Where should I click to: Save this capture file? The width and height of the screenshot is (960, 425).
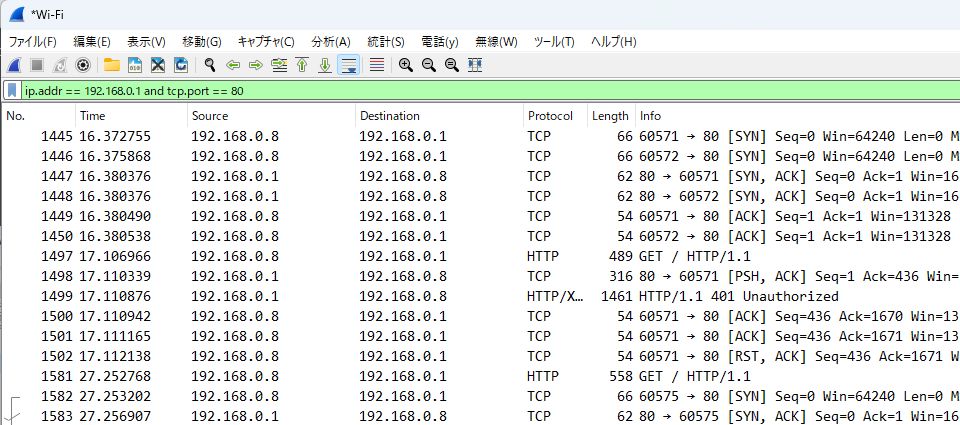tap(135, 65)
